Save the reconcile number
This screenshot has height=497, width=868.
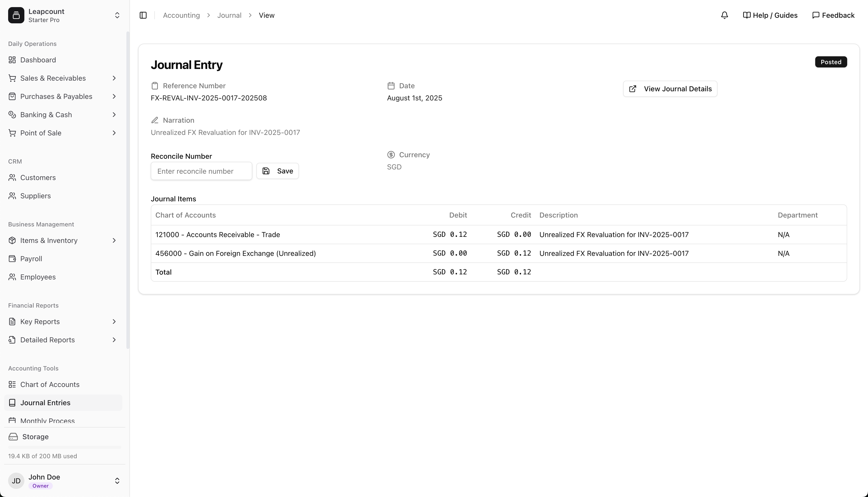coord(277,171)
